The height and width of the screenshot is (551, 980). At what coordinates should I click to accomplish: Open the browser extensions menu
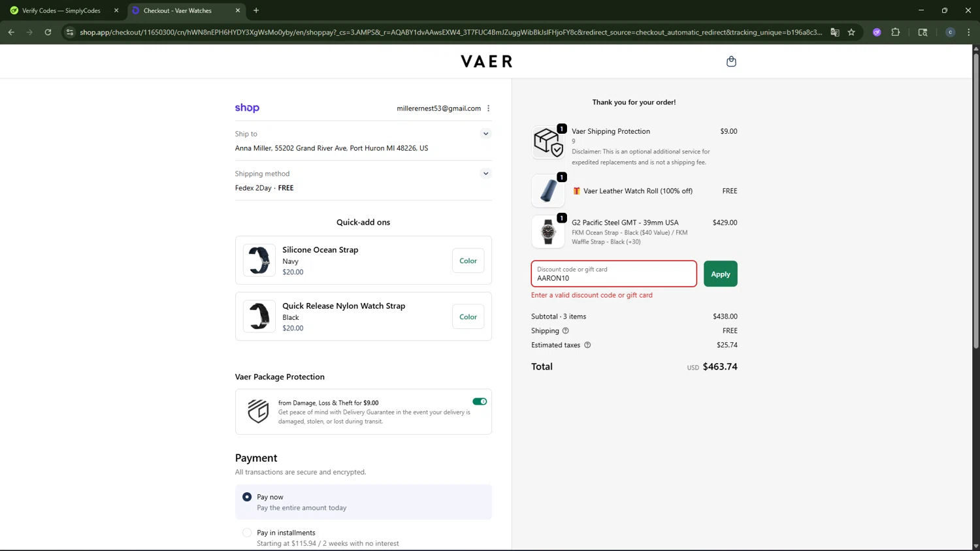click(x=896, y=32)
